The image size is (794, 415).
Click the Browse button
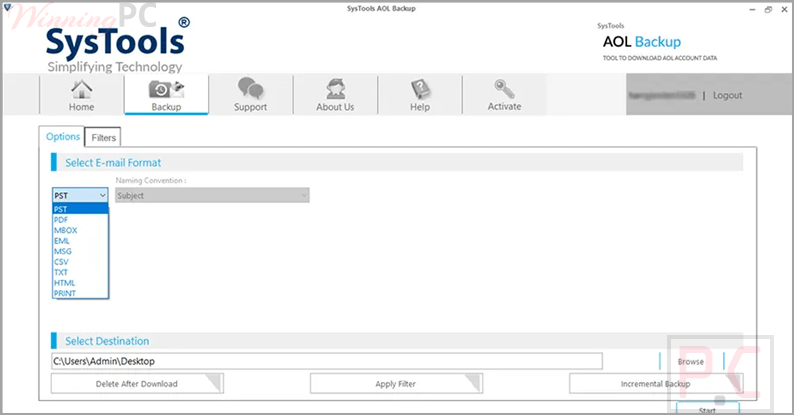691,361
